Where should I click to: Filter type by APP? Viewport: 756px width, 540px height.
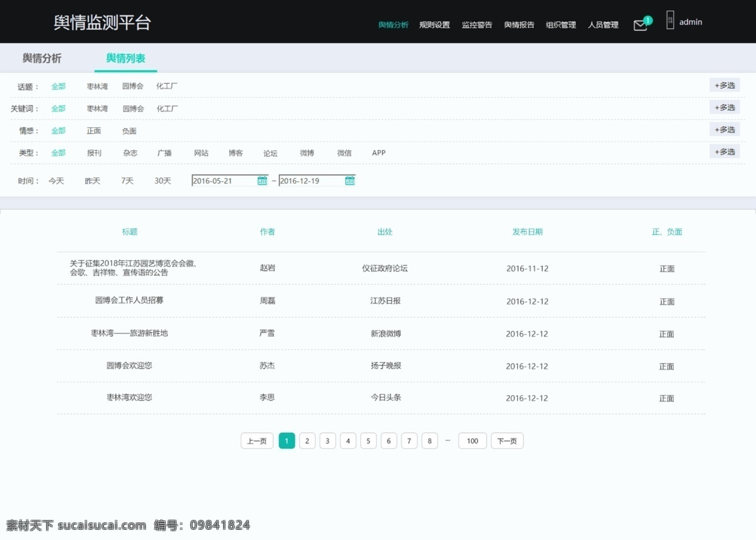379,152
